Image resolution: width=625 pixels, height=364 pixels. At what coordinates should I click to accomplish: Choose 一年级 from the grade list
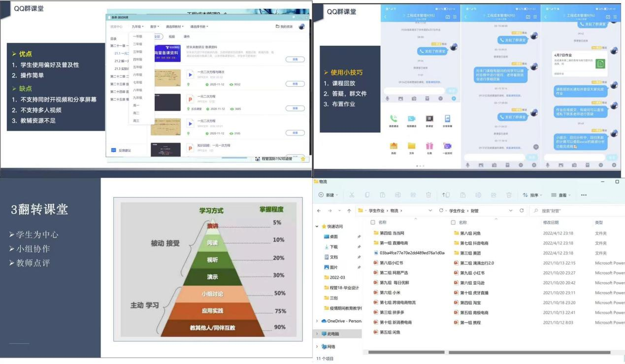click(137, 36)
